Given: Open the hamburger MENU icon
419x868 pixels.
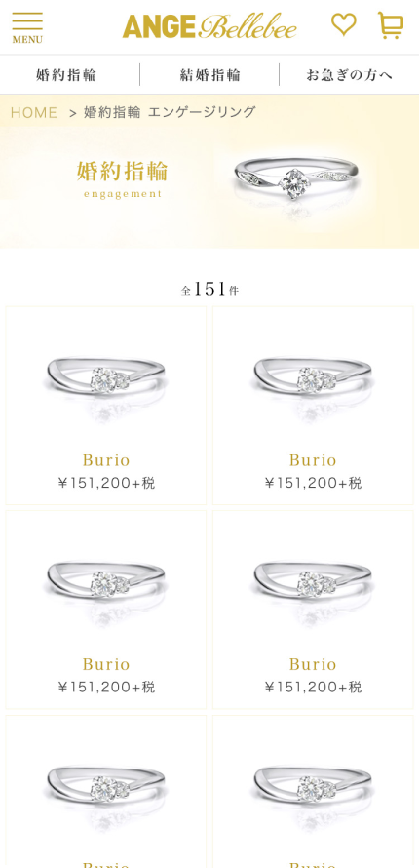Looking at the screenshot, I should pyautogui.click(x=27, y=27).
